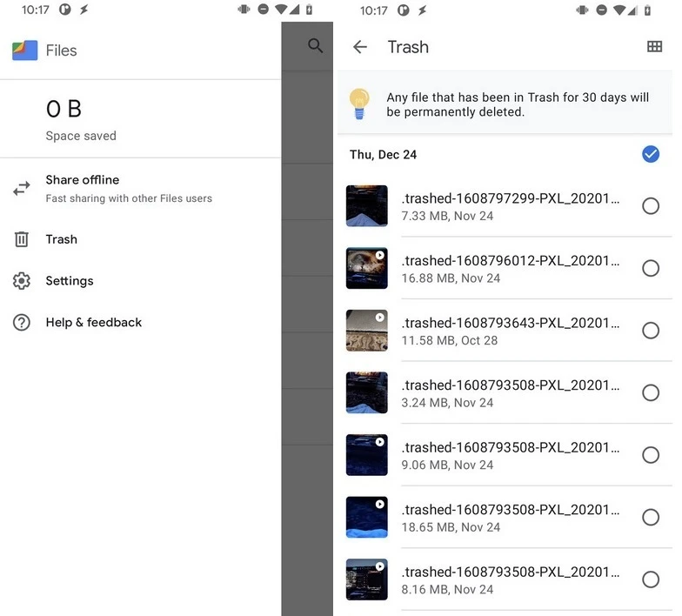The width and height of the screenshot is (682, 616).
Task: Open Trash from the side menu
Action: click(x=62, y=239)
